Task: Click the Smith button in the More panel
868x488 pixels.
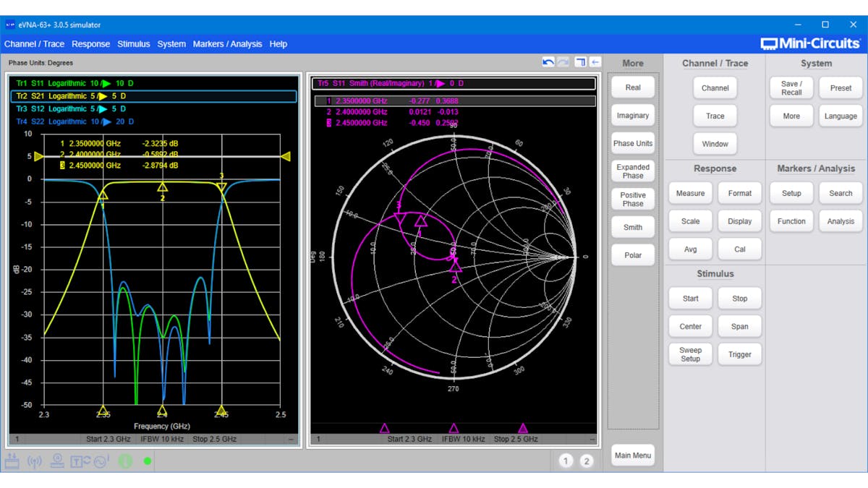Action: (632, 227)
